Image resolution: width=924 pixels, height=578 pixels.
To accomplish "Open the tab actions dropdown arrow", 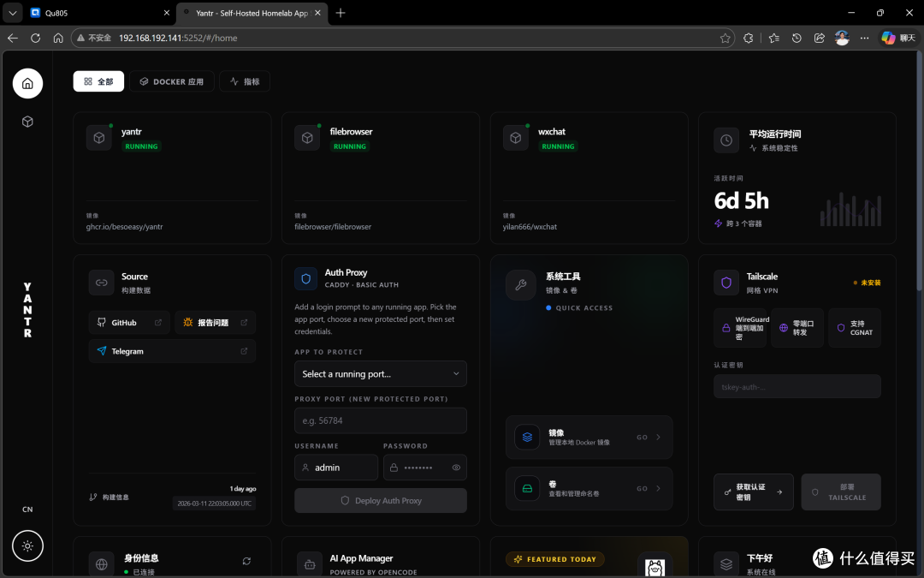I will point(12,12).
